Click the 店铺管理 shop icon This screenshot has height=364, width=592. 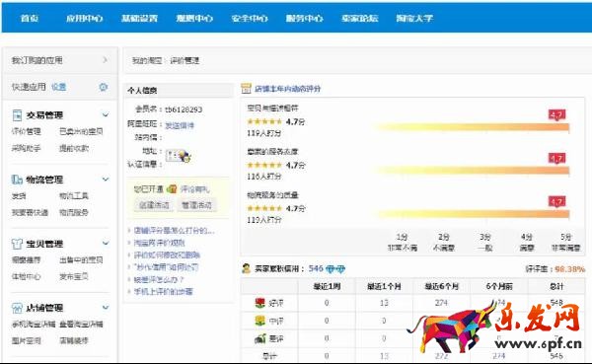(17, 308)
